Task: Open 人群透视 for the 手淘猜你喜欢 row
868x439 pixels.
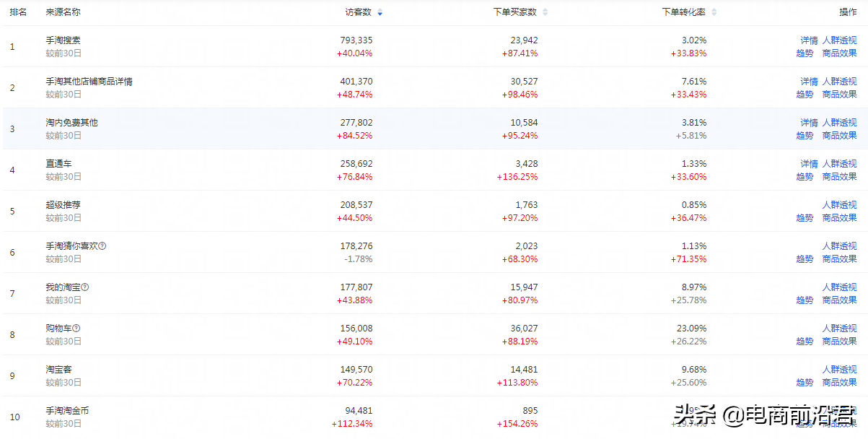Action: coord(839,246)
